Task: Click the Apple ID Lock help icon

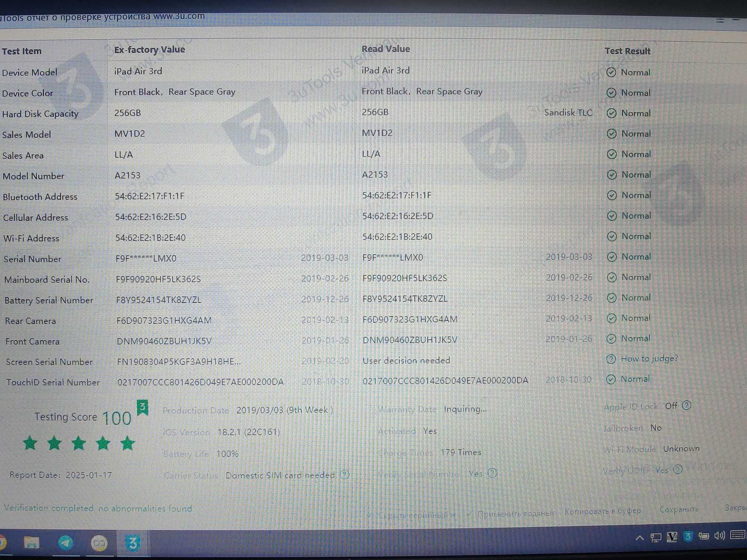Action: click(686, 405)
